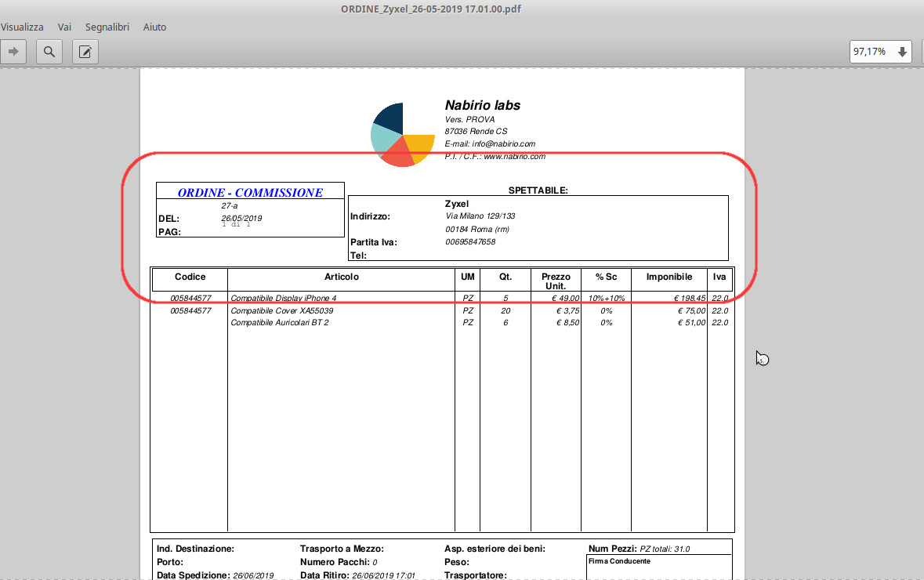Click '00184 Roma (rm)' text
924x580 pixels.
pos(477,230)
